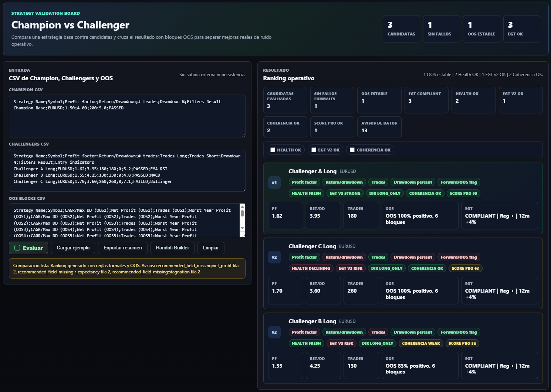Click the SIN FALLOS header stat card

(x=442, y=29)
